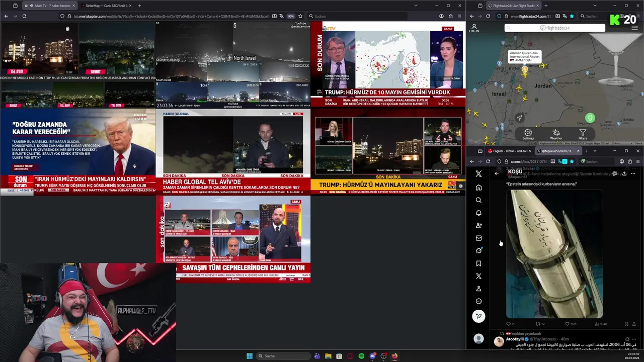This screenshot has width=644, height=362.
Task: Like the missile photo post
Action: coord(570,324)
